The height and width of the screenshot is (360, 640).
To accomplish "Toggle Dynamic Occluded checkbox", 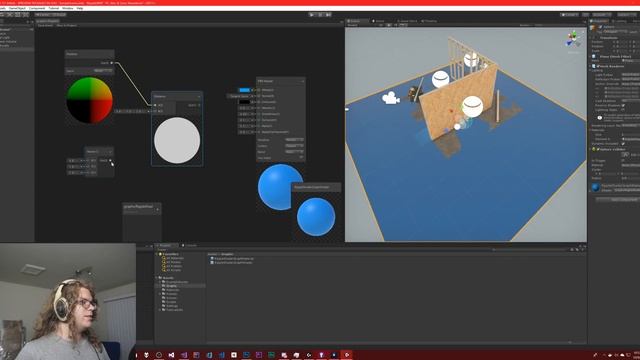I will [x=623, y=143].
